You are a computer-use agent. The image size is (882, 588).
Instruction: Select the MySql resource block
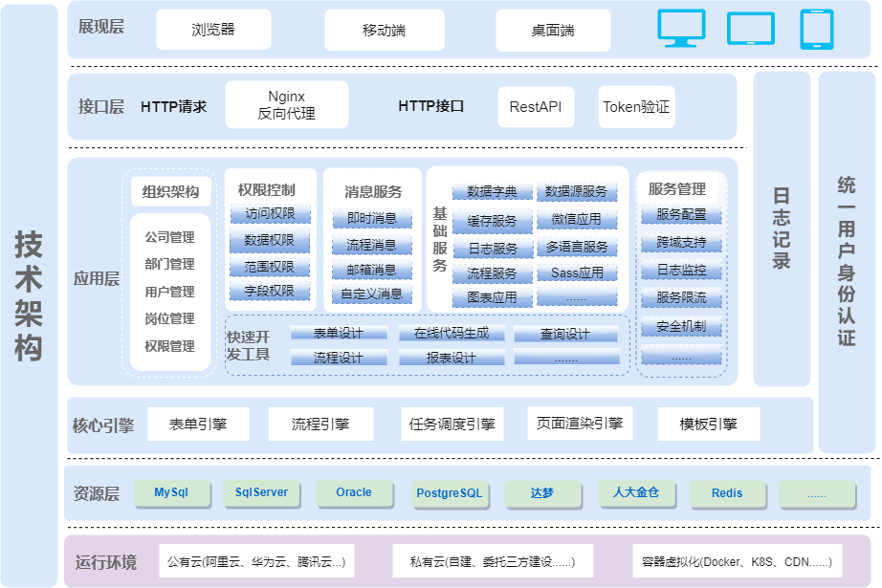click(x=171, y=493)
